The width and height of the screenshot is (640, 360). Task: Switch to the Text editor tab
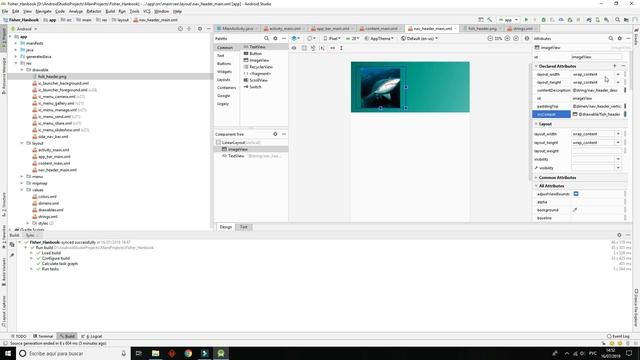[243, 227]
